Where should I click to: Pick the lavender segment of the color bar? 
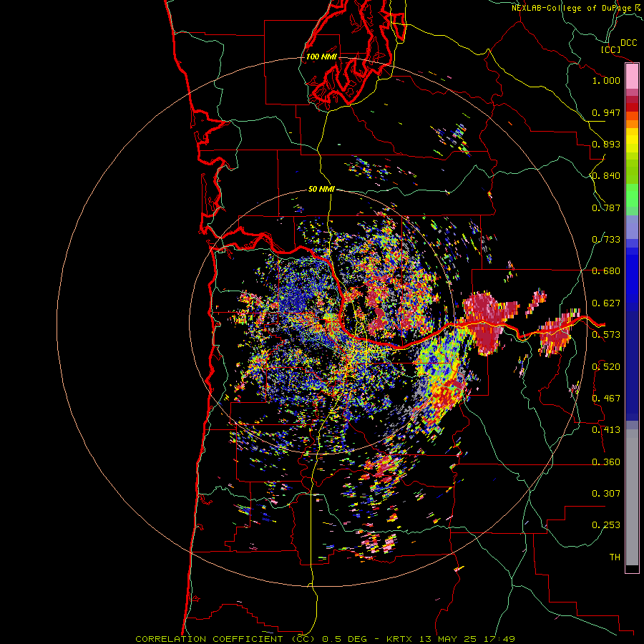click(632, 227)
